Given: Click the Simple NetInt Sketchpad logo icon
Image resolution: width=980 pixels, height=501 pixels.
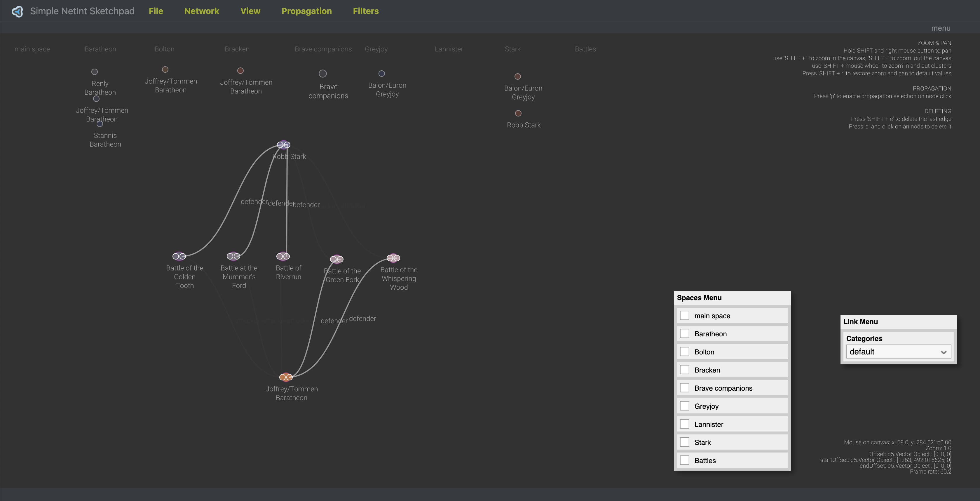Looking at the screenshot, I should click(17, 11).
